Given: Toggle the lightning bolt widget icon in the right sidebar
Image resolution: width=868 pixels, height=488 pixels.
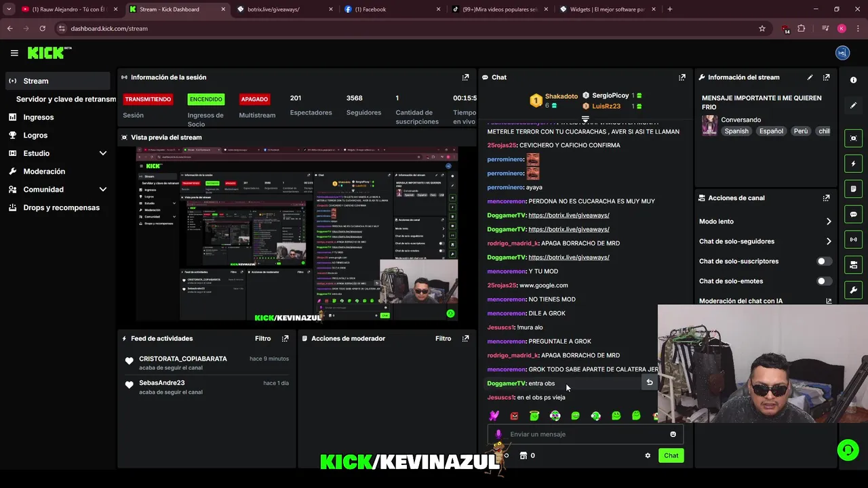Looking at the screenshot, I should (x=853, y=163).
